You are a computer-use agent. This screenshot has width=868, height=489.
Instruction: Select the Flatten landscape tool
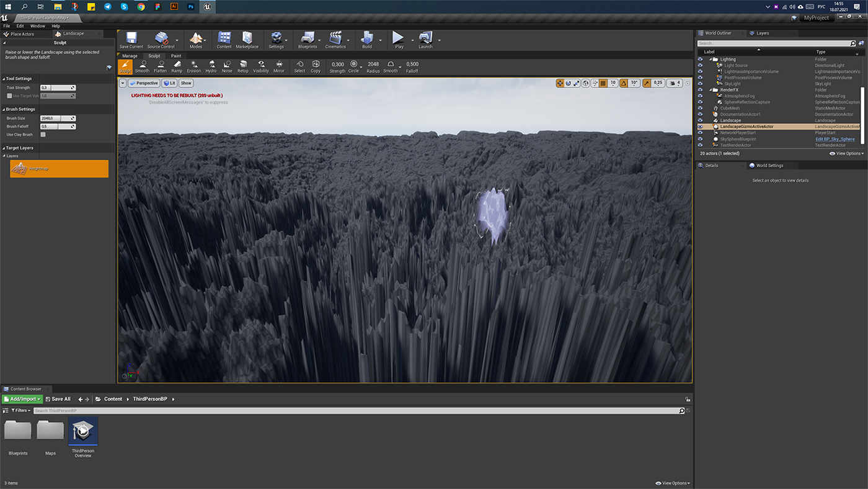[160, 66]
